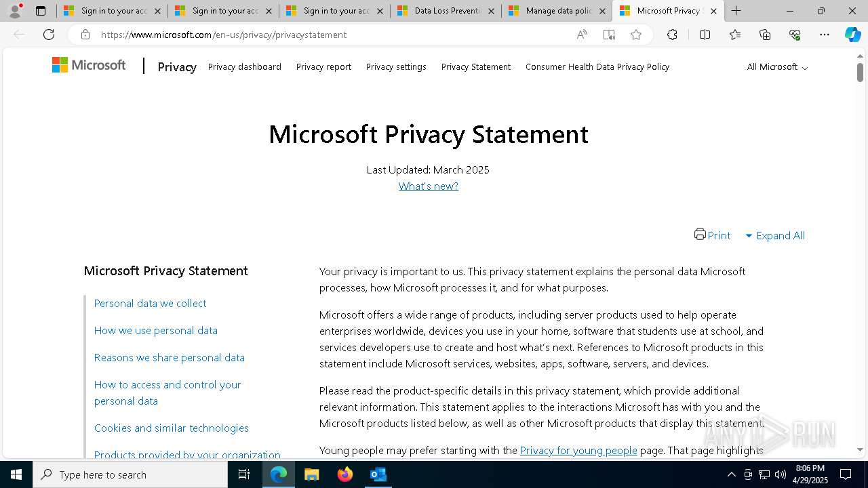This screenshot has height=488, width=868.
Task: Expand All Microsoft dropdown
Action: (x=777, y=67)
